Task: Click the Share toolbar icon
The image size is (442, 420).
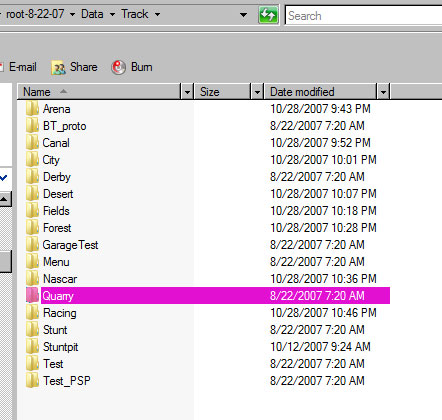Action: point(58,67)
